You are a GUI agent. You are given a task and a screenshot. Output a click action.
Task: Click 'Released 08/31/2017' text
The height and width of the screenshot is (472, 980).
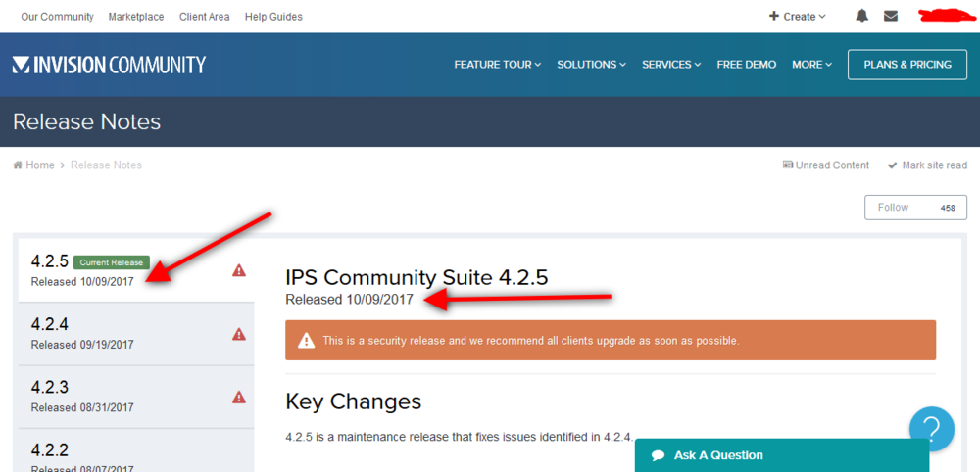click(82, 407)
